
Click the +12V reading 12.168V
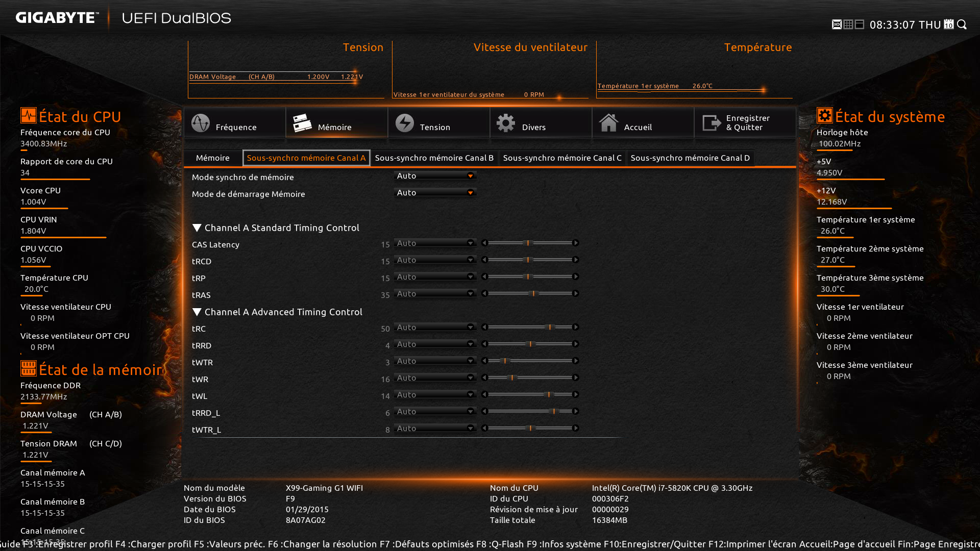click(831, 202)
